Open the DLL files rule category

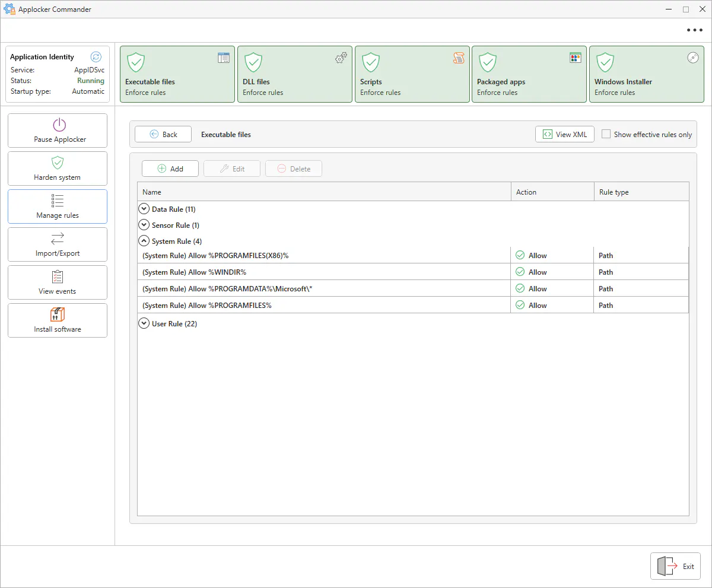click(295, 74)
